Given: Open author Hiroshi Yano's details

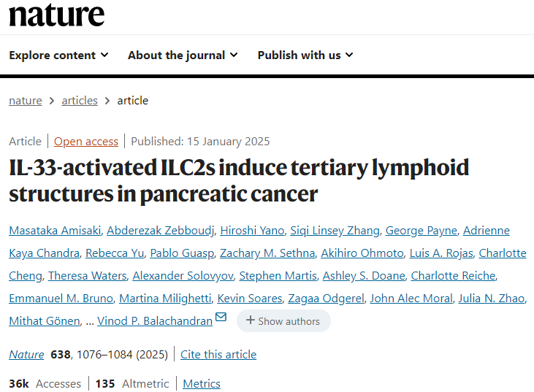Looking at the screenshot, I should point(252,231).
